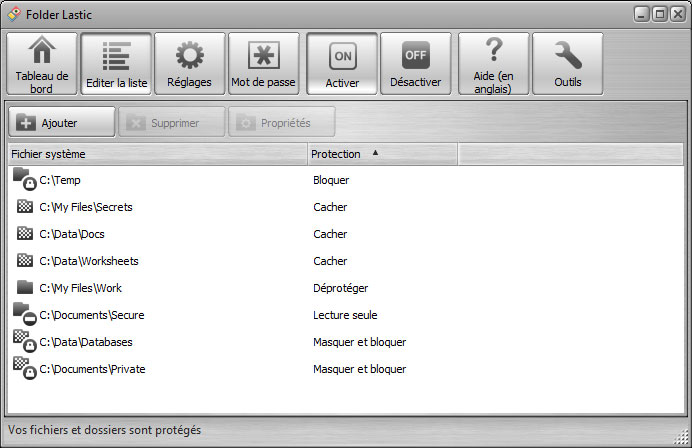Click the Supprimer button
This screenshot has width=692, height=448.
click(x=172, y=122)
